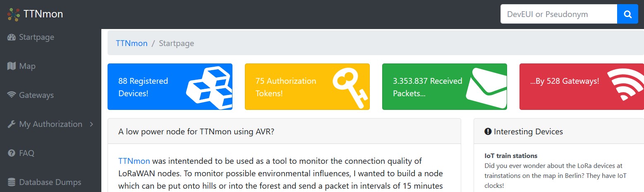Open the FAQ sidebar item

point(26,153)
